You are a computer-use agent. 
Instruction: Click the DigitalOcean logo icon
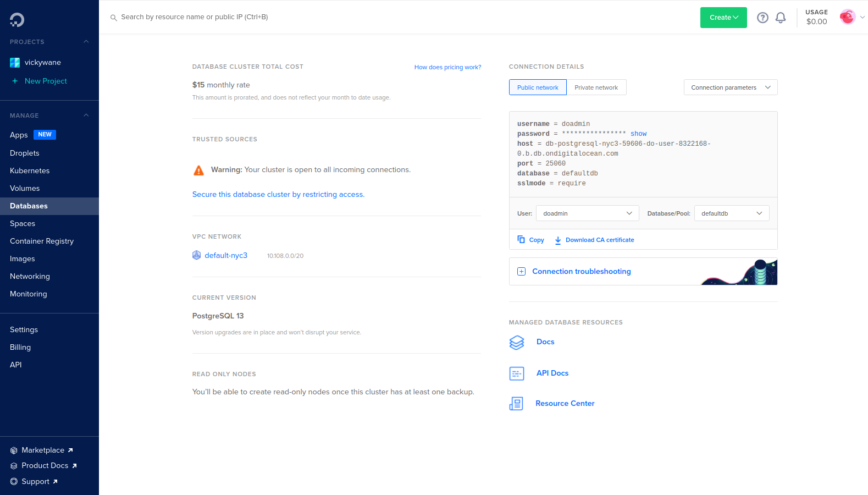click(17, 20)
